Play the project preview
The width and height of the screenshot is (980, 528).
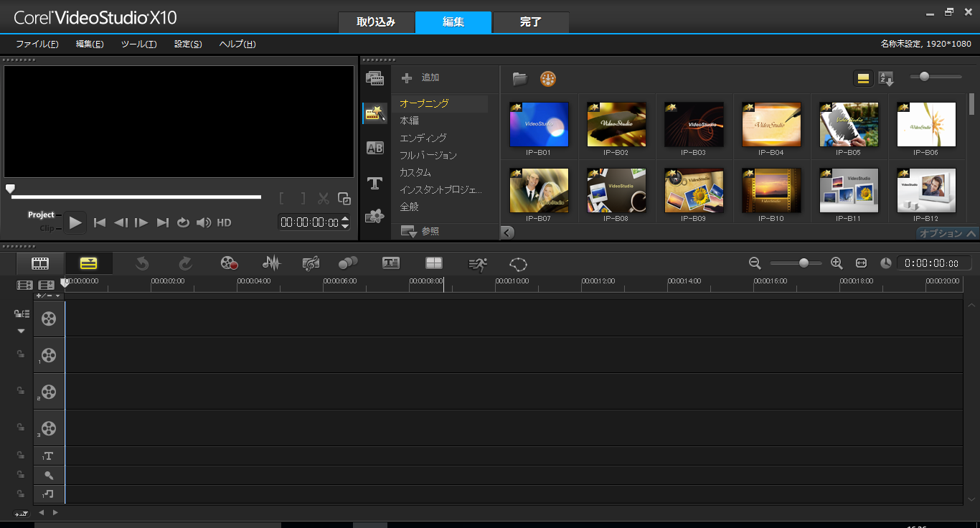coord(75,222)
